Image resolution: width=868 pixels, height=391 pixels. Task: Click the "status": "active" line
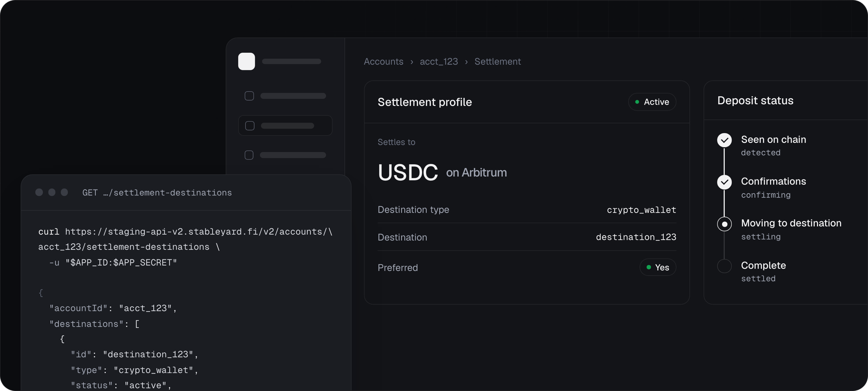tap(121, 385)
